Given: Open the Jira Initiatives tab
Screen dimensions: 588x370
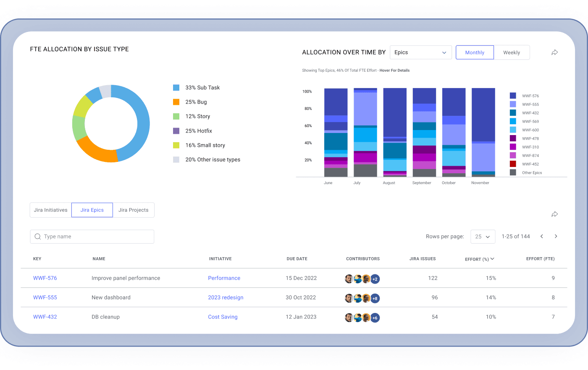Looking at the screenshot, I should point(51,210).
